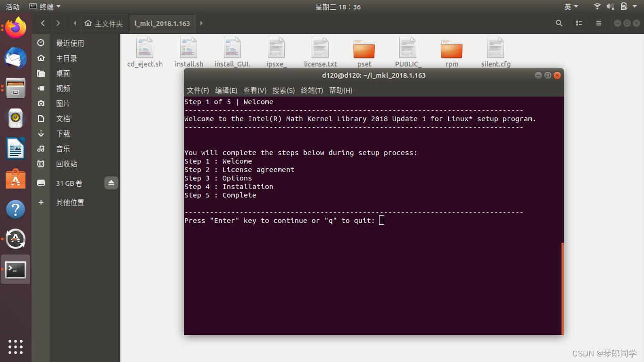This screenshot has height=362, width=644.
Task: Click the terminal title bar text
Action: pyautogui.click(x=374, y=75)
